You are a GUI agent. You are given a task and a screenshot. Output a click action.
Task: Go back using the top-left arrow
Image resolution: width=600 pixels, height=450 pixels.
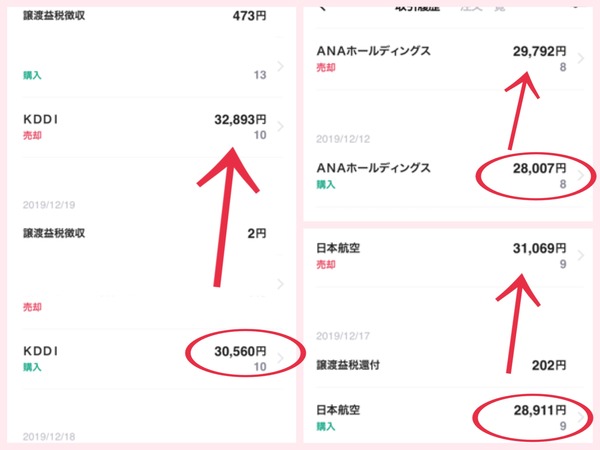tap(323, 8)
